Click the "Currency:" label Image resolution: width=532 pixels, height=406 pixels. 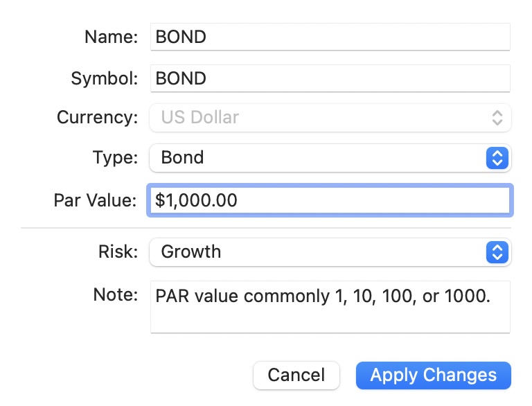coord(97,117)
